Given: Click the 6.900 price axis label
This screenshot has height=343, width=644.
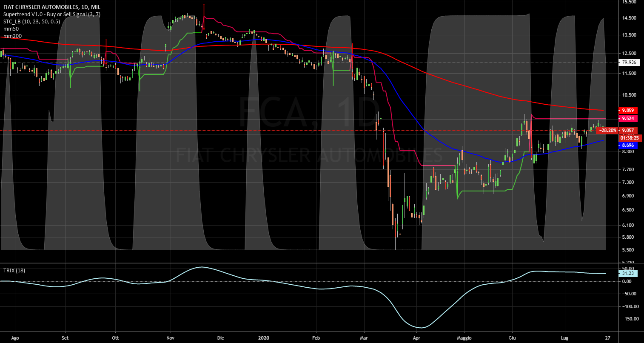Looking at the screenshot, I should point(628,196).
